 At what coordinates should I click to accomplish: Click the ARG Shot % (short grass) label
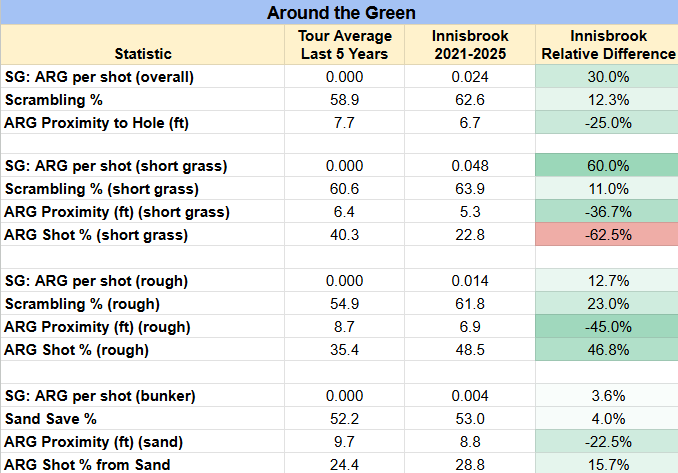[96, 235]
